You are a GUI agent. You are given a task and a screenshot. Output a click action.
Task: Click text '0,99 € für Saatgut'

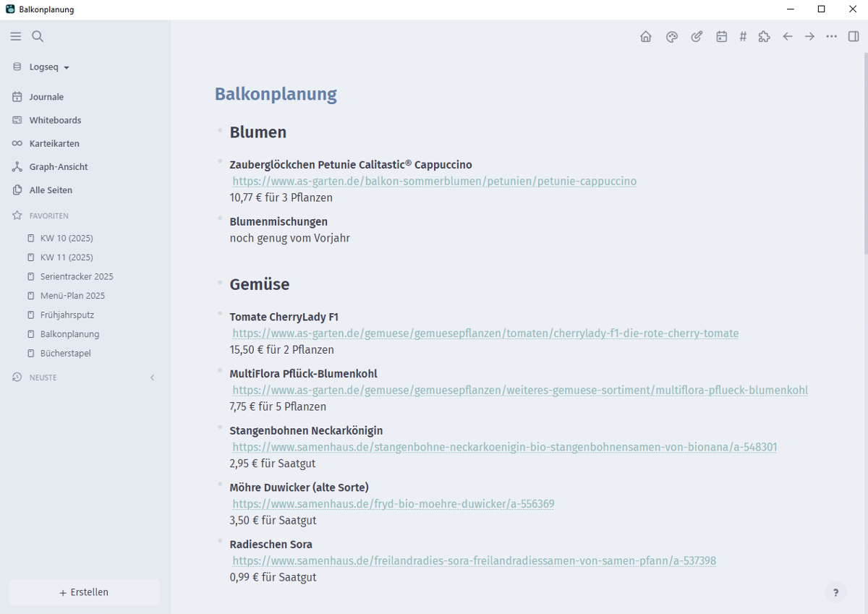point(273,577)
